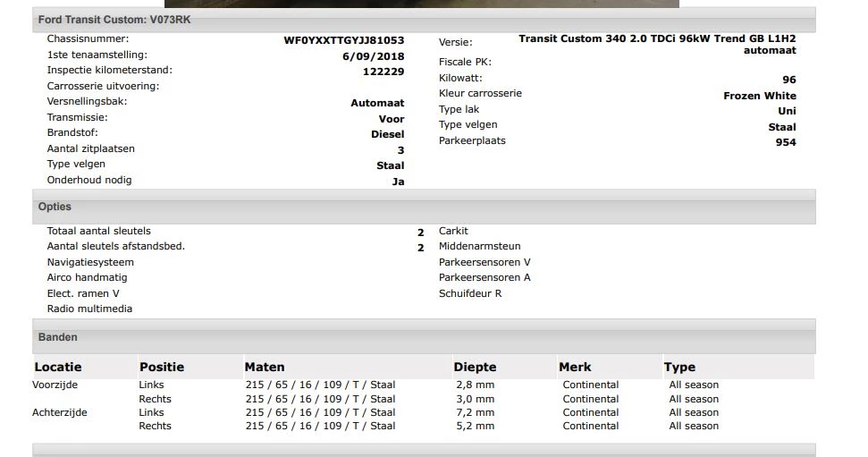Click the Schuifdeur R option
This screenshot has width=868, height=457.
coord(470,293)
